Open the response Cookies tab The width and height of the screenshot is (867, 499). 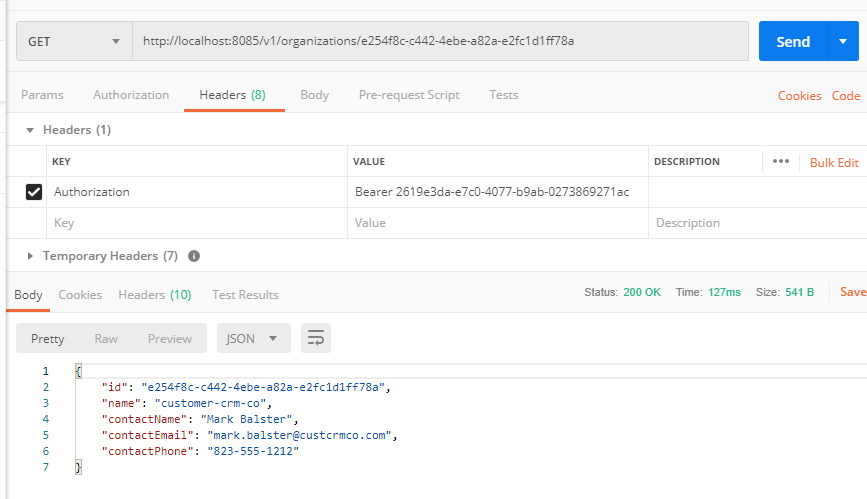click(x=80, y=295)
